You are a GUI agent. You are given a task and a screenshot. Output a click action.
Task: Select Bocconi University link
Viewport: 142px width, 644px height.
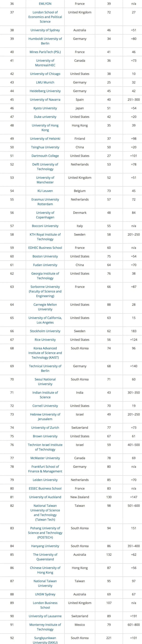[45, 226]
